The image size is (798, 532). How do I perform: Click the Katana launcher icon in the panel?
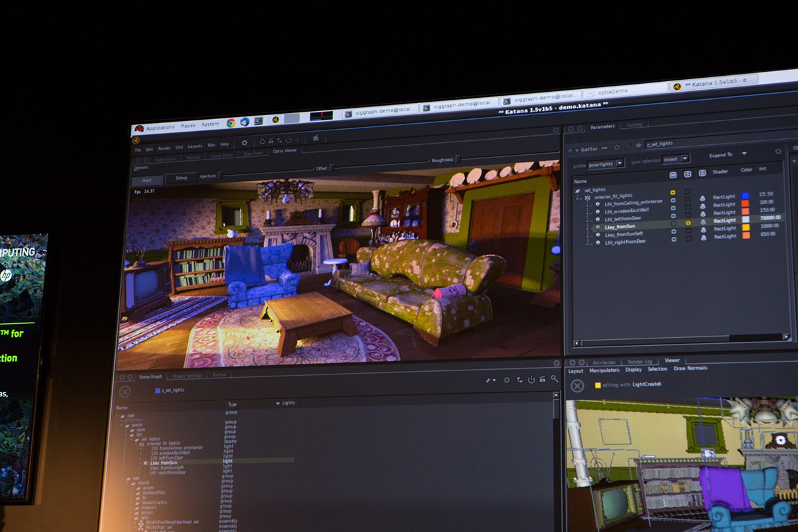[275, 120]
